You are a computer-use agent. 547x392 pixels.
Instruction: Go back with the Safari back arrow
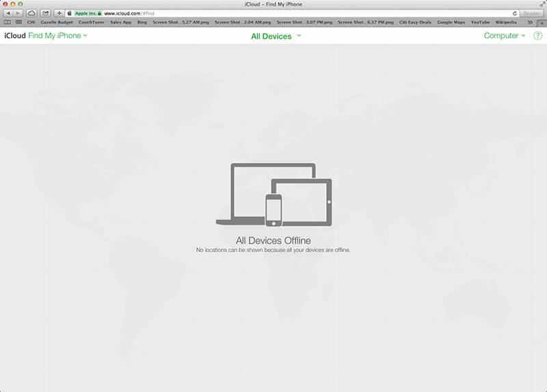point(8,13)
